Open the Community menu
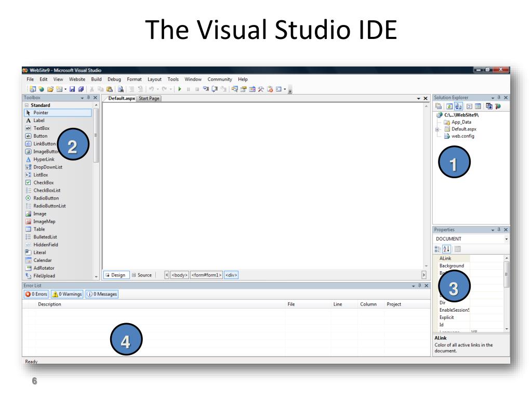This screenshot has height=399, width=532. pyautogui.click(x=220, y=79)
